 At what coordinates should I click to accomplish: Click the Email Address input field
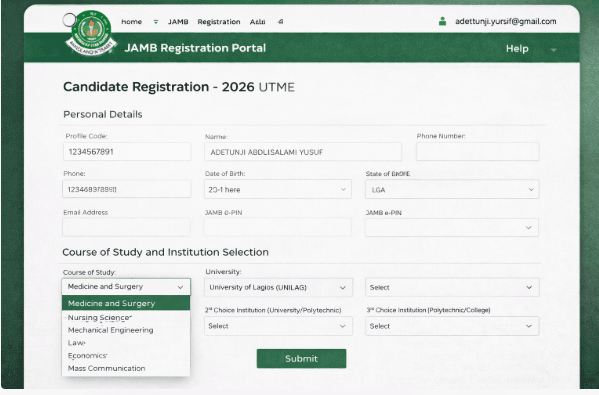coord(126,228)
